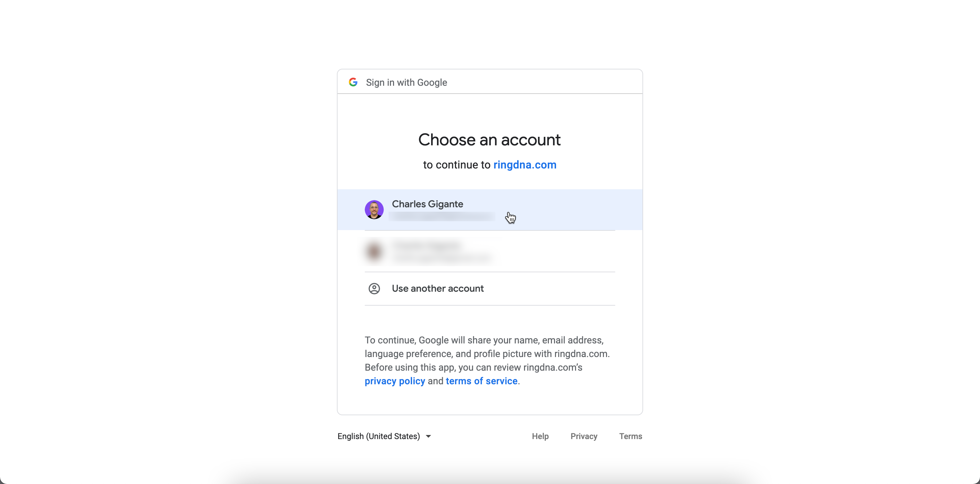The image size is (980, 484).
Task: Open the Terms footer link
Action: [x=631, y=436]
